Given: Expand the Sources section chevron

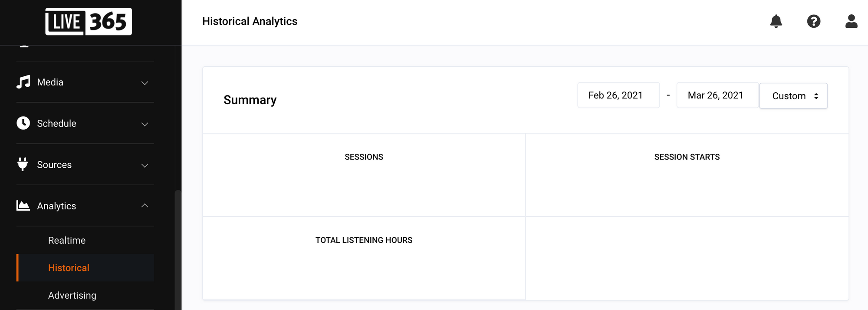Looking at the screenshot, I should [x=145, y=165].
